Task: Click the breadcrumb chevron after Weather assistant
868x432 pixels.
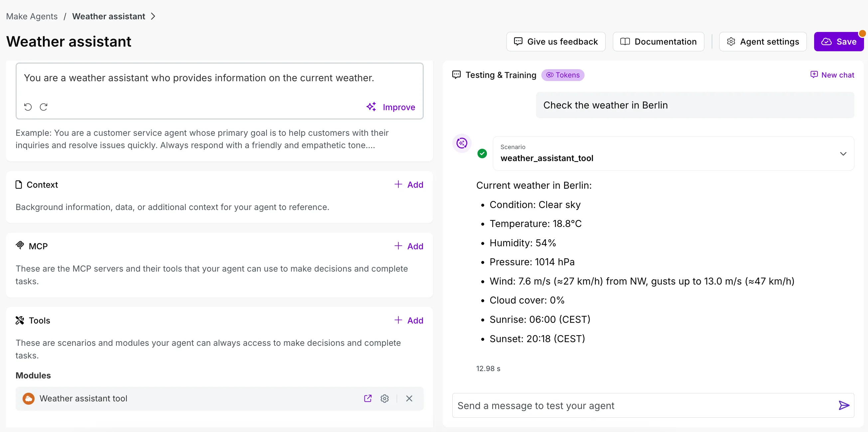Action: (x=153, y=16)
